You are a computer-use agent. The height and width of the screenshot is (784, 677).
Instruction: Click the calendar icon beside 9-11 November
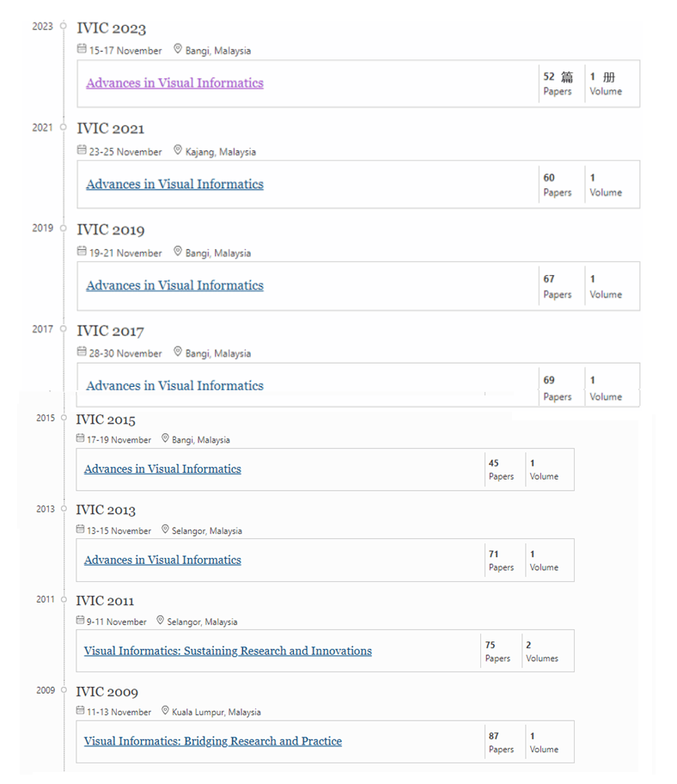tap(80, 621)
